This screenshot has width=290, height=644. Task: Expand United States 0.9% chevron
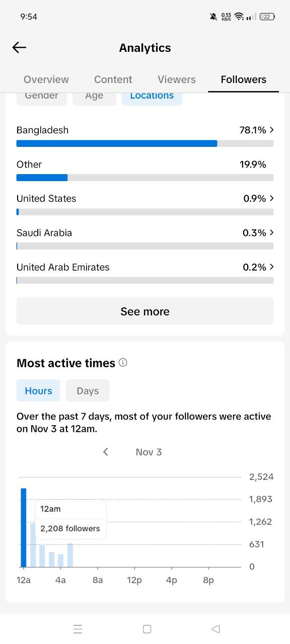tap(272, 198)
